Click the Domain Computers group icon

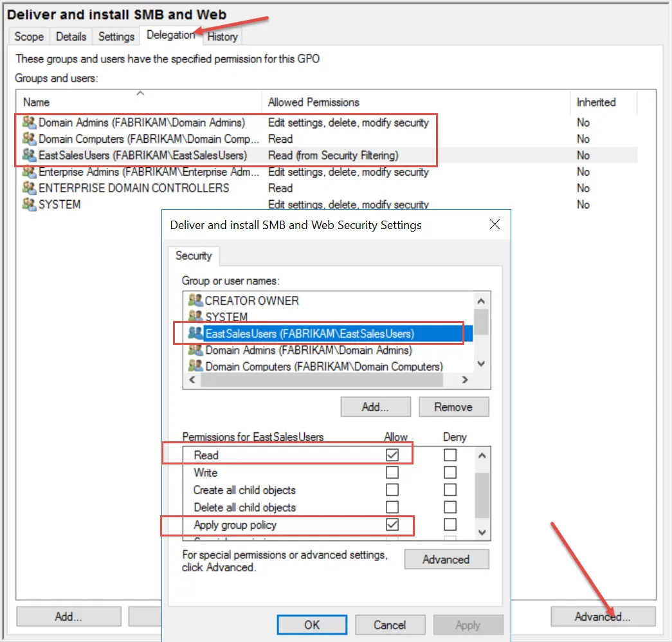tap(29, 138)
